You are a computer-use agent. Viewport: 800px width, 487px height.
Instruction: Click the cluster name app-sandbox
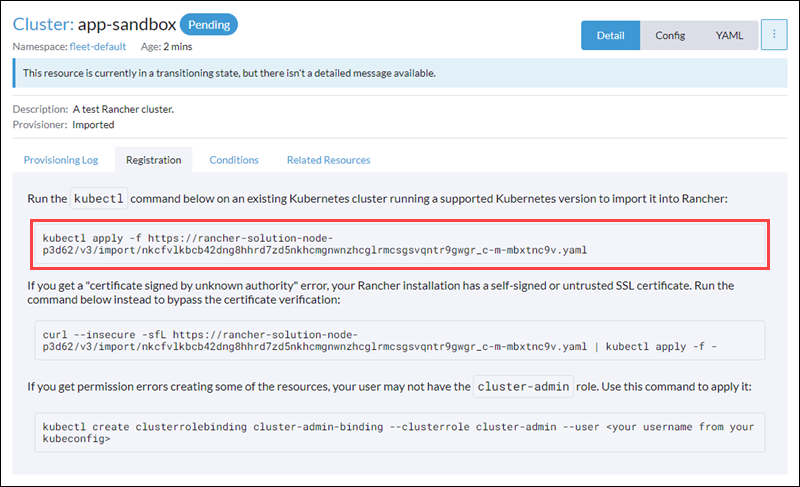(127, 24)
